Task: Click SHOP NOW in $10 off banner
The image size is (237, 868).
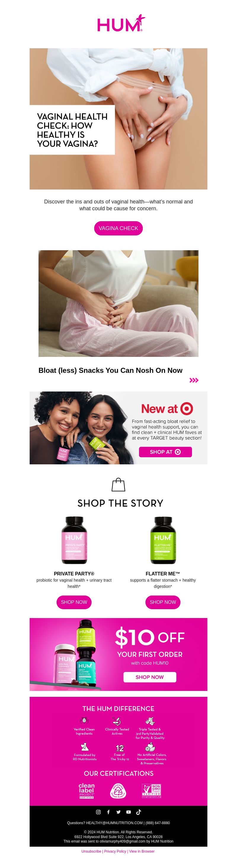Action: click(150, 677)
